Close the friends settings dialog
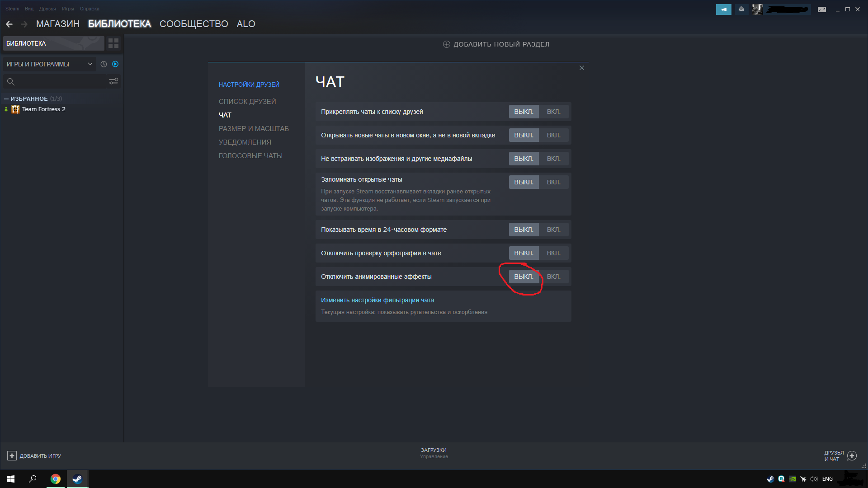The width and height of the screenshot is (868, 488). (582, 68)
